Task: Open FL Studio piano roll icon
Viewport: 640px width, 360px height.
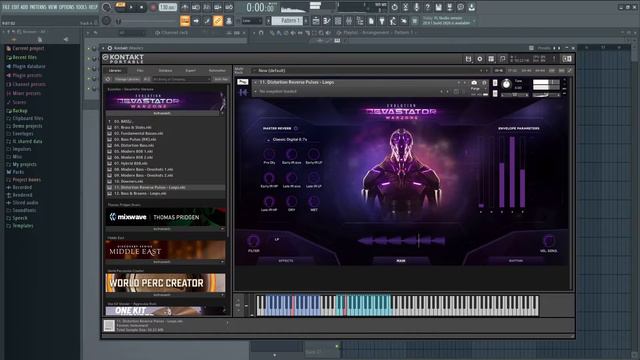Action: 327,20
